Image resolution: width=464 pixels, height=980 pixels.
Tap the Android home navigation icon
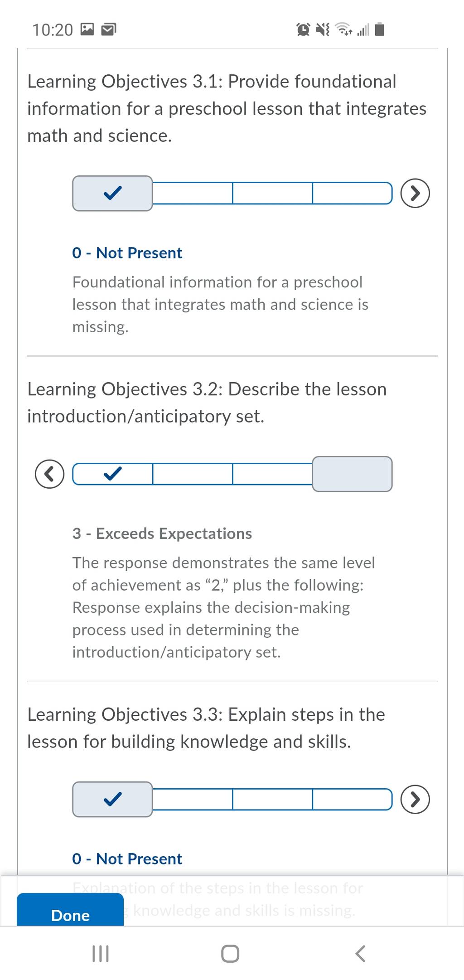[230, 954]
